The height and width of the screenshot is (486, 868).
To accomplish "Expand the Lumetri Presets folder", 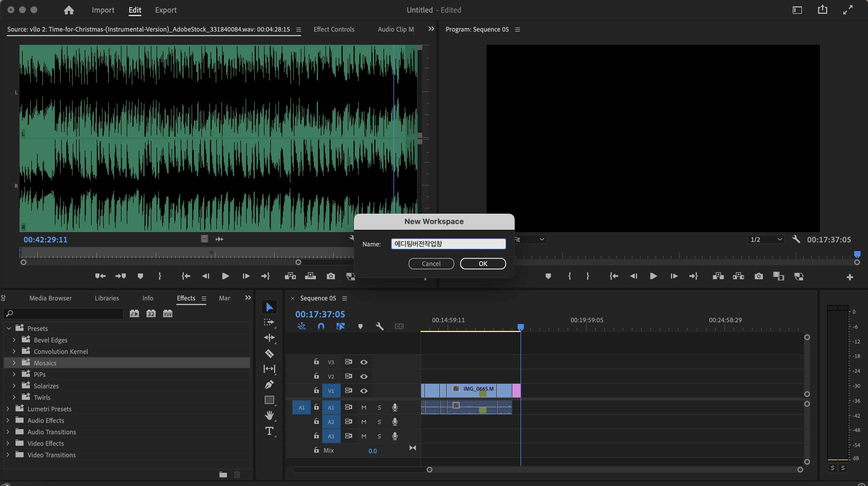I will tap(8, 409).
